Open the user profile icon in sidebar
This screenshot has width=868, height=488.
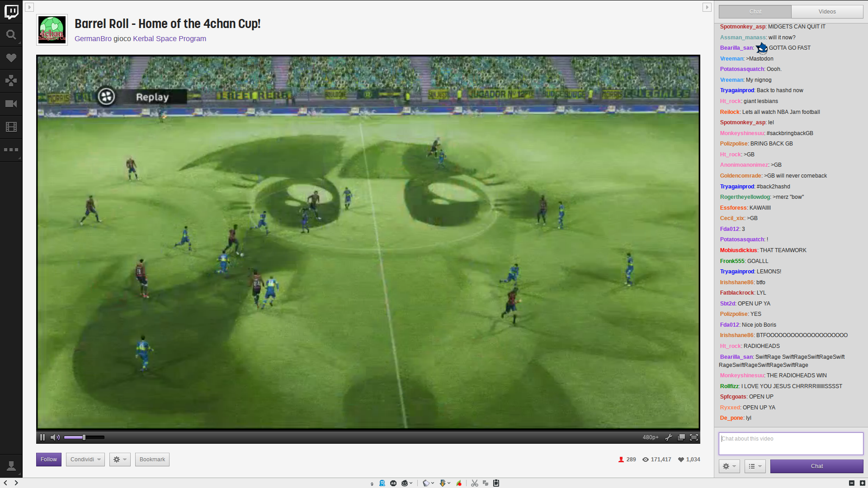(x=11, y=466)
